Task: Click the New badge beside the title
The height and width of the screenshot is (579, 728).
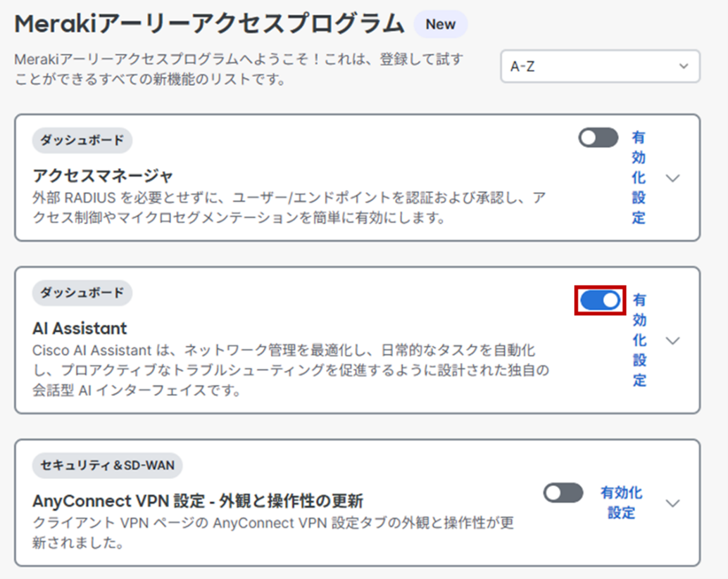Action: tap(441, 24)
